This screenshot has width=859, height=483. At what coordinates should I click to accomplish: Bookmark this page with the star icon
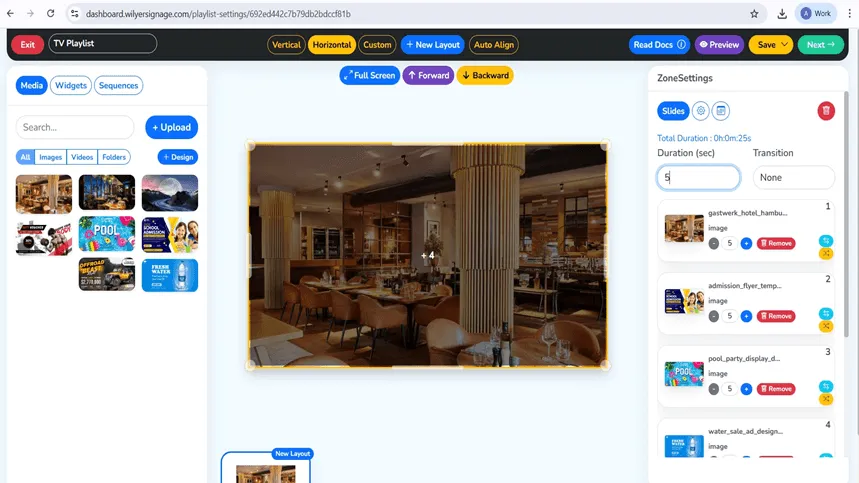[x=754, y=14]
